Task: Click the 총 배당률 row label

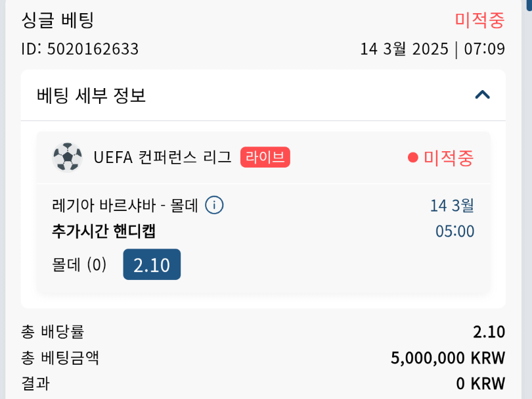Action: pos(53,332)
